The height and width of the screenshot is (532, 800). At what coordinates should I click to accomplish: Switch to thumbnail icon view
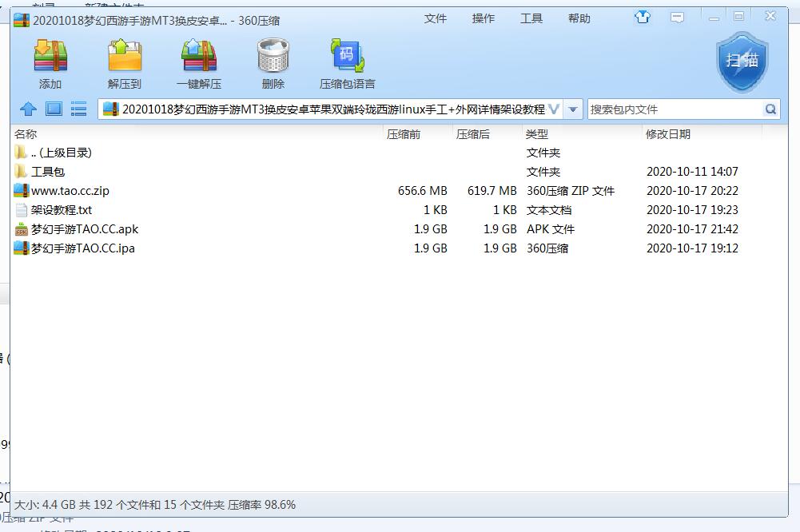54,109
